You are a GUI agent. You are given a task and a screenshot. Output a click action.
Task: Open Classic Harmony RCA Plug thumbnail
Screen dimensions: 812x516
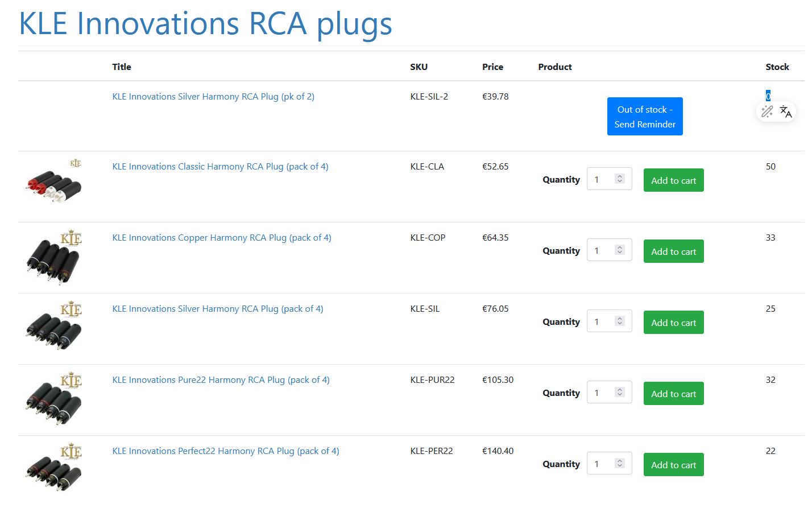click(x=54, y=181)
